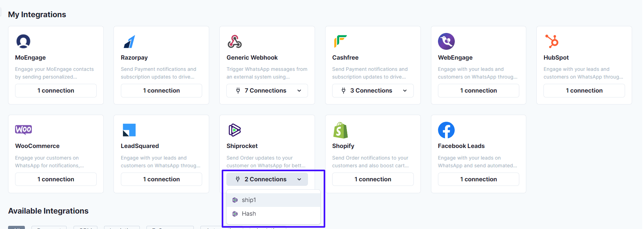Click the WooCommerce Woo logo
The width and height of the screenshot is (644, 229).
23,130
